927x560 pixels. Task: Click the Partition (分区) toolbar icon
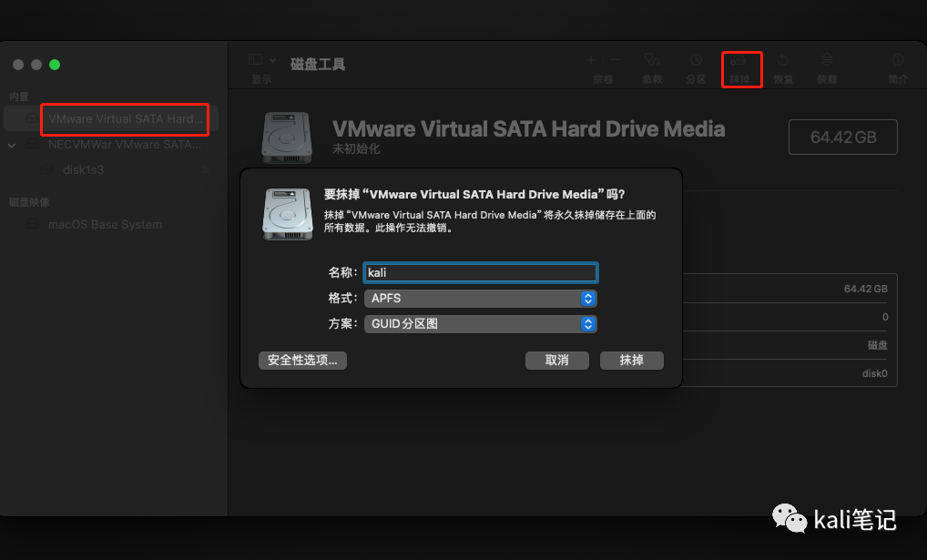coord(696,60)
